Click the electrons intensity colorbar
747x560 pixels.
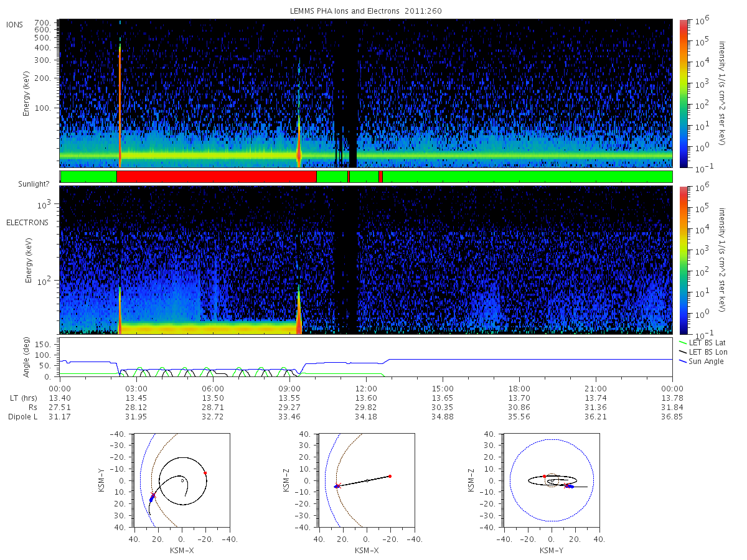tap(683, 260)
